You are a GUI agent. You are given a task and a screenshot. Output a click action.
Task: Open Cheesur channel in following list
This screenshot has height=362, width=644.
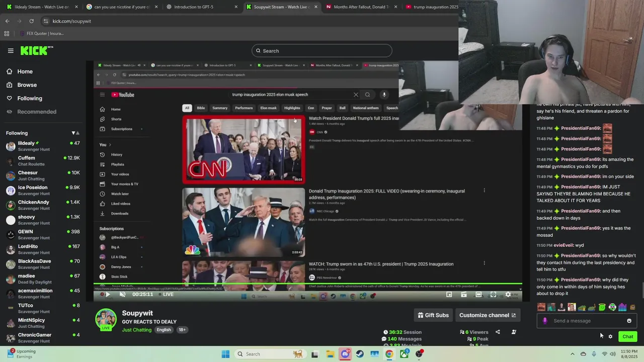tap(43, 176)
